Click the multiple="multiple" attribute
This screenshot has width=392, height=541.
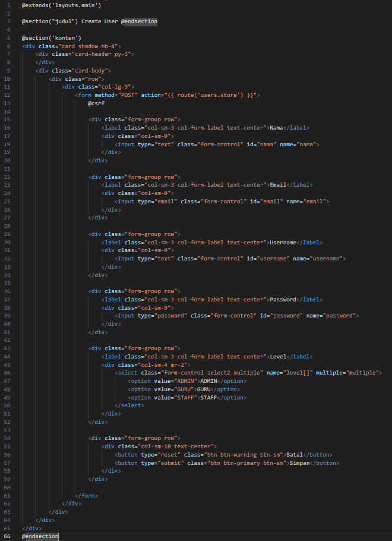coord(347,373)
